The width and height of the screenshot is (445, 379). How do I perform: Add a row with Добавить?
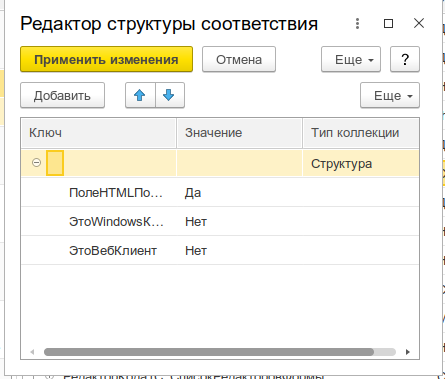point(62,95)
